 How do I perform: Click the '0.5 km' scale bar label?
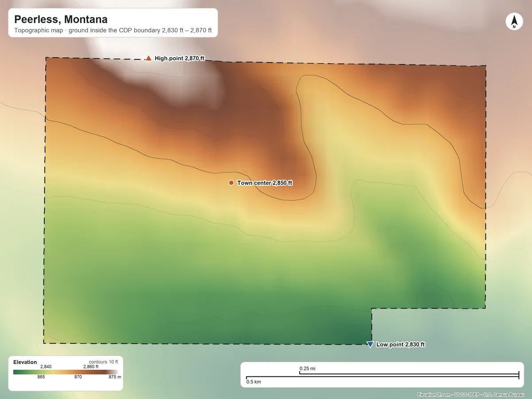click(x=254, y=382)
